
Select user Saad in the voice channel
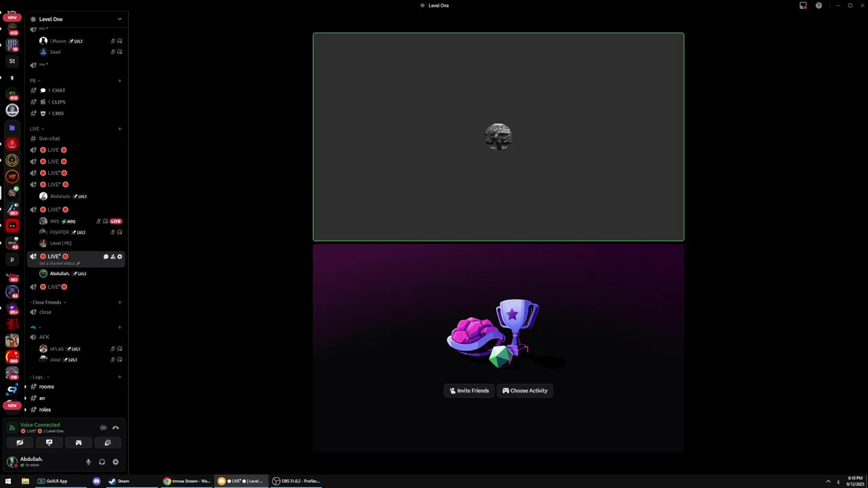(x=80, y=52)
